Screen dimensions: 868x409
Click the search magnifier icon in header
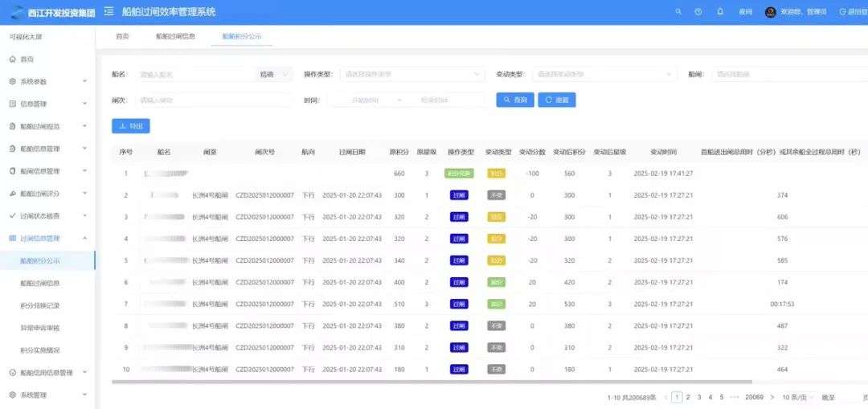point(678,12)
